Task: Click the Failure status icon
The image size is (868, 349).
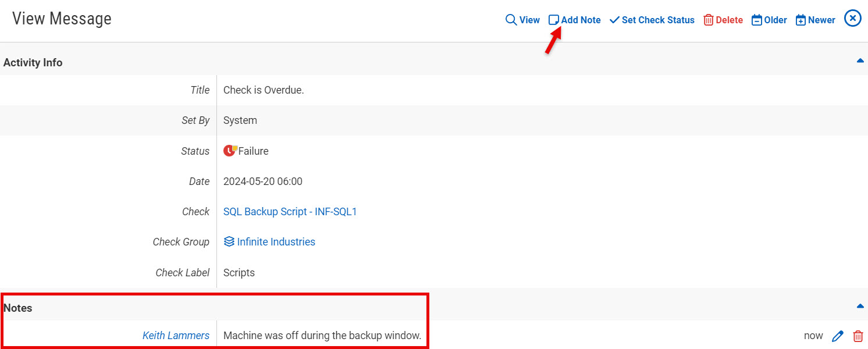Action: click(x=230, y=151)
